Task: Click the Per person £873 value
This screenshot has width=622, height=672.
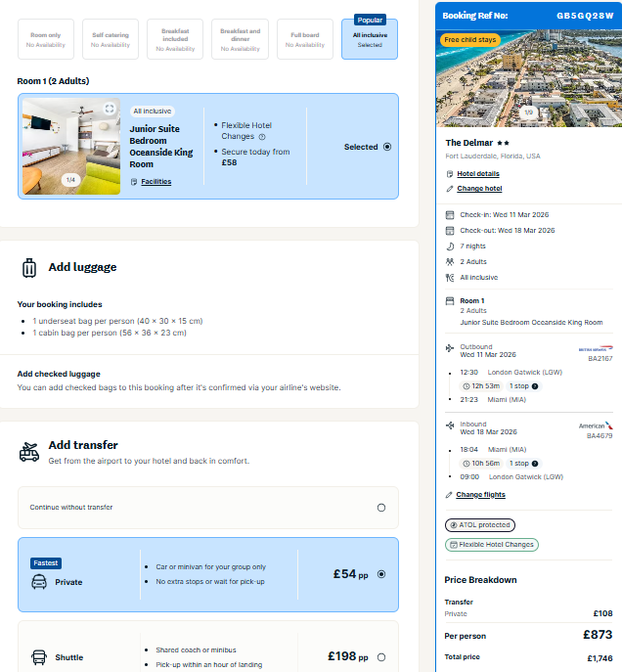Action: point(598,635)
